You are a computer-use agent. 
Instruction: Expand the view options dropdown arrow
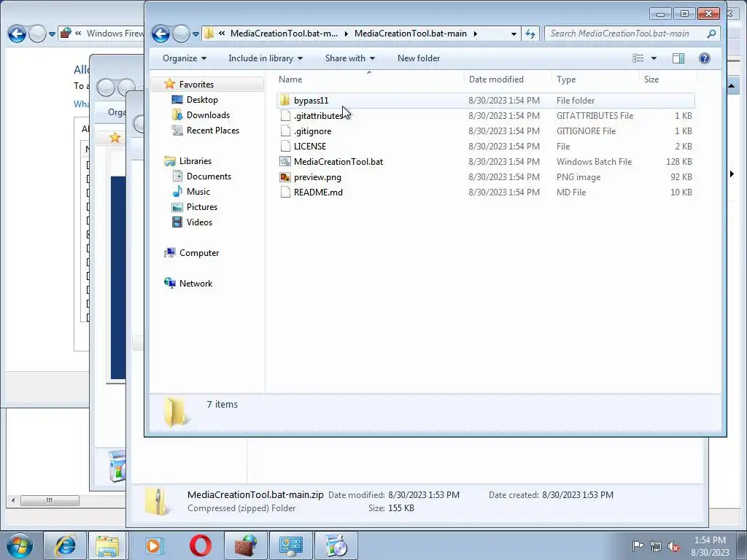(654, 58)
